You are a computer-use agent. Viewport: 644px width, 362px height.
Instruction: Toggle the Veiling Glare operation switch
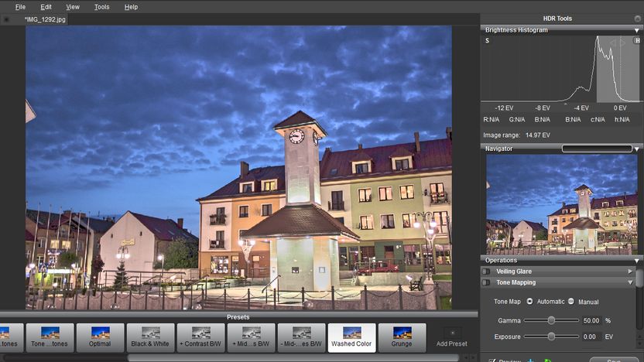[486, 271]
